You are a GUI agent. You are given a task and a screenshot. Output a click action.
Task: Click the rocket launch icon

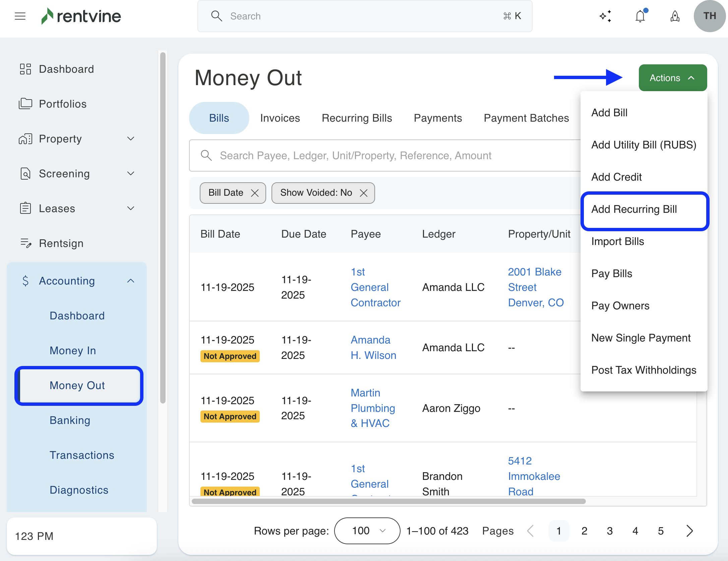675,16
